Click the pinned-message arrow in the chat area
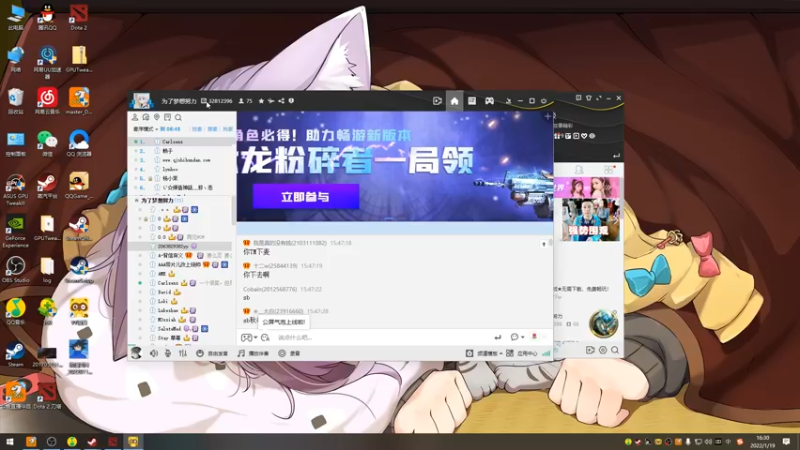 point(544,244)
